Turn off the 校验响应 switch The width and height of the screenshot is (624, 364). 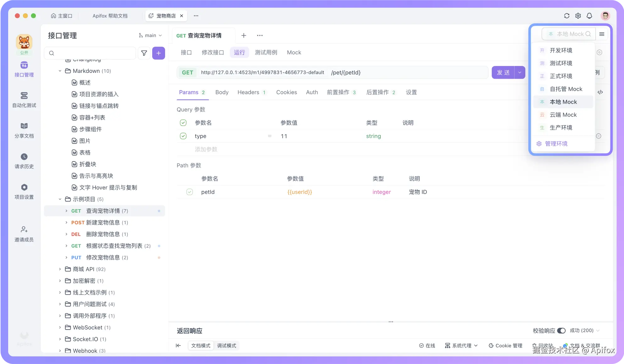tap(561, 330)
